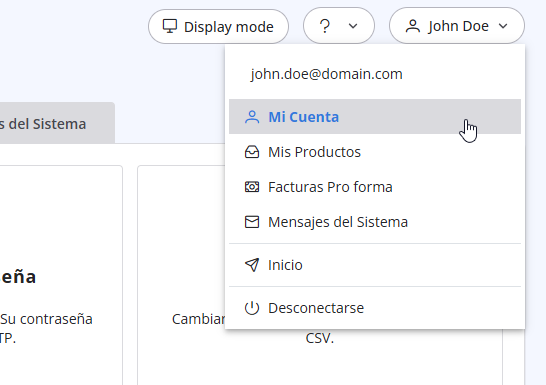Click the card text starting with Cambiar
Screen dimensions: 546x385
click(198, 319)
